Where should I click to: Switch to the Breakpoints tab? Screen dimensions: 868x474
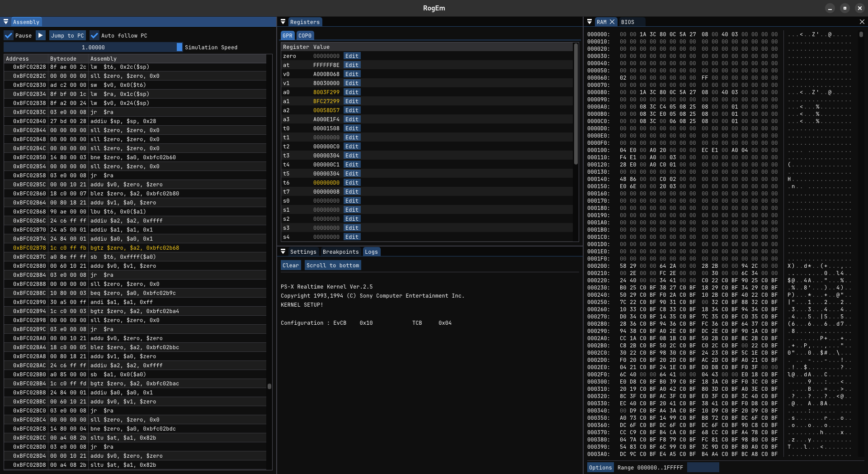pos(340,252)
